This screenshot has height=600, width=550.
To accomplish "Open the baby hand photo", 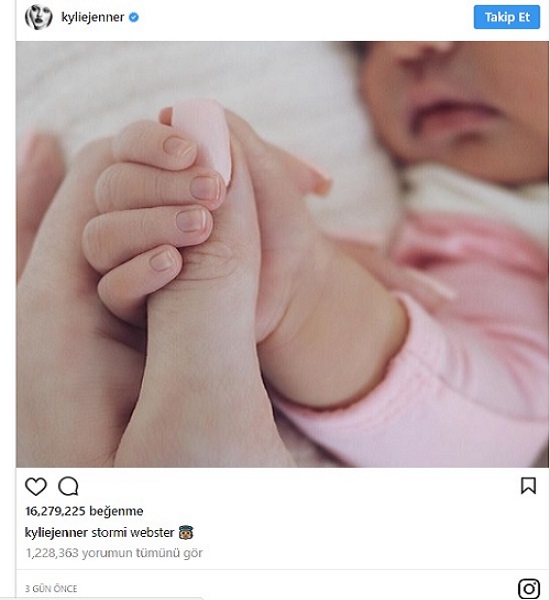I will point(282,254).
